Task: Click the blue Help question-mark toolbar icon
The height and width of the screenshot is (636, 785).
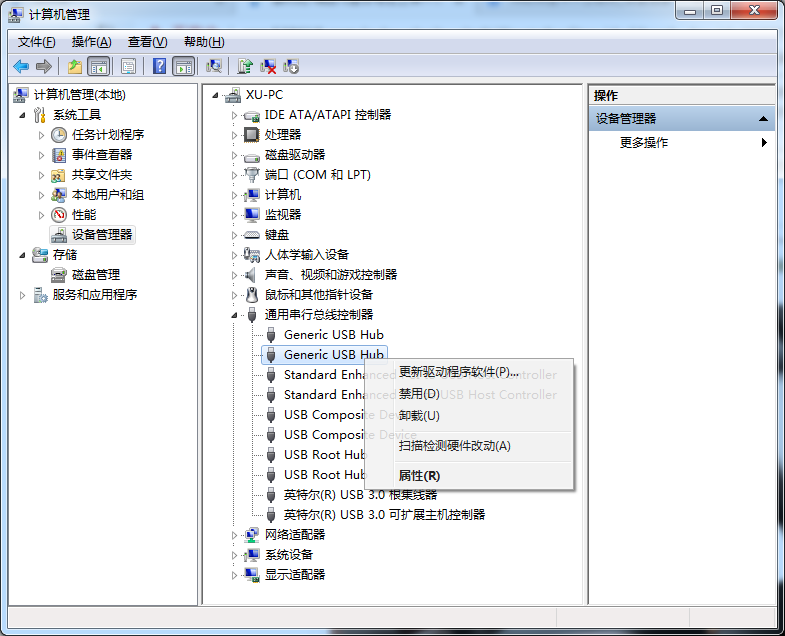Action: (159, 66)
